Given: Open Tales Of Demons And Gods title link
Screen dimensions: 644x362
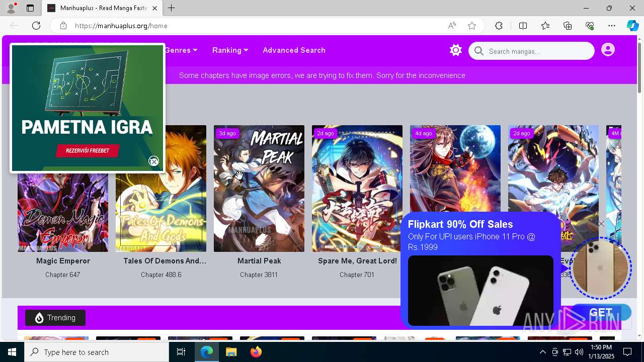Looking at the screenshot, I should [165, 261].
